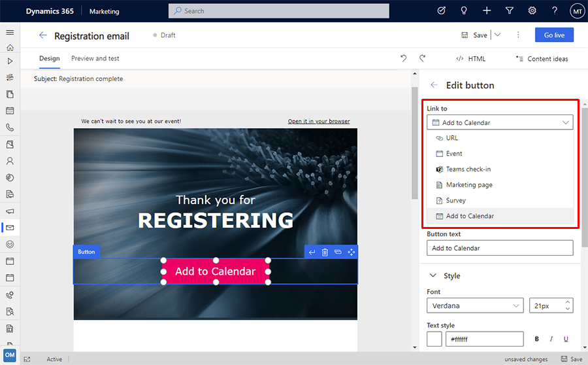Click the redo arrow
The width and height of the screenshot is (588, 365).
click(422, 58)
